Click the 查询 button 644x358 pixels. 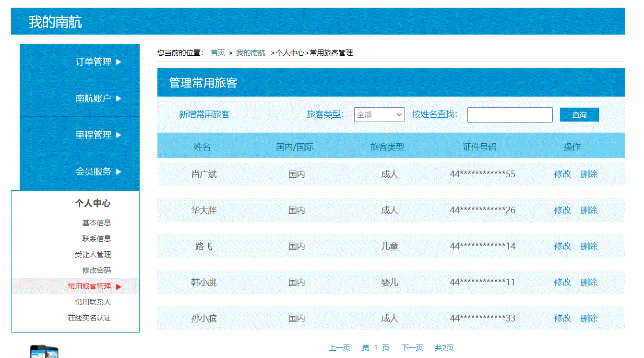[579, 114]
